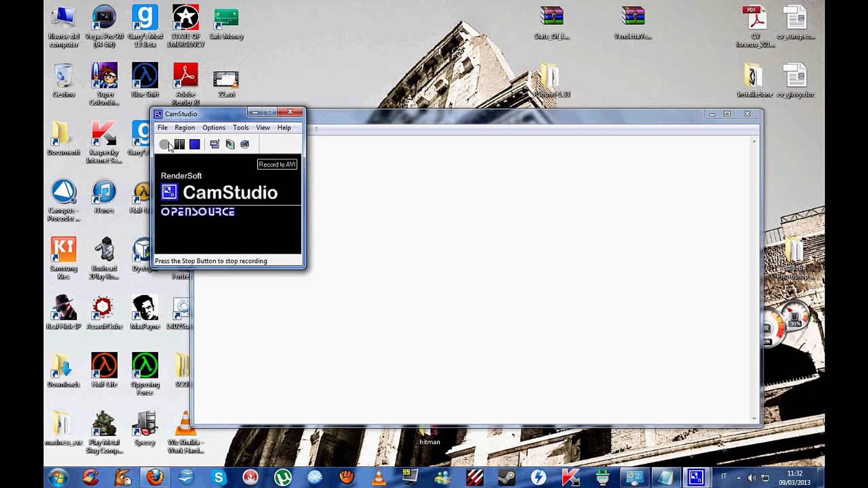The width and height of the screenshot is (868, 488).
Task: Pause the recording with the Pause button
Action: pyautogui.click(x=179, y=144)
